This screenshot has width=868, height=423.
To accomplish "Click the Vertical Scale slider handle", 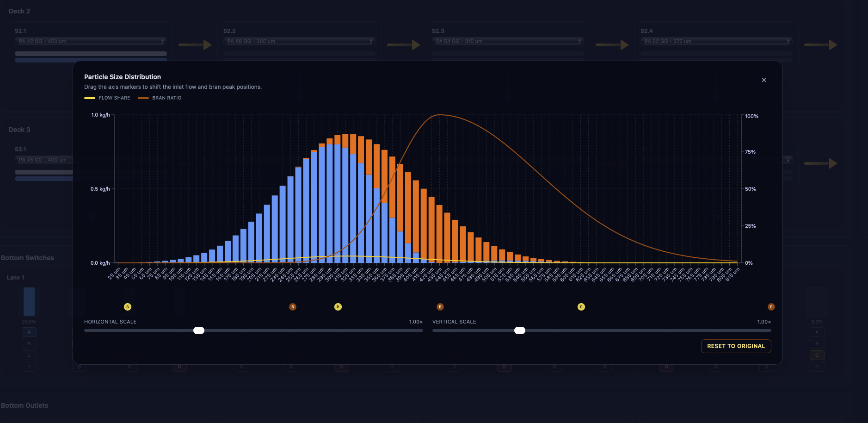I will pyautogui.click(x=520, y=330).
